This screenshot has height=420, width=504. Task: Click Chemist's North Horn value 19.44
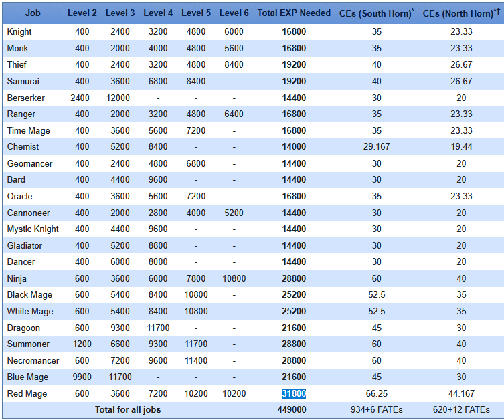461,146
